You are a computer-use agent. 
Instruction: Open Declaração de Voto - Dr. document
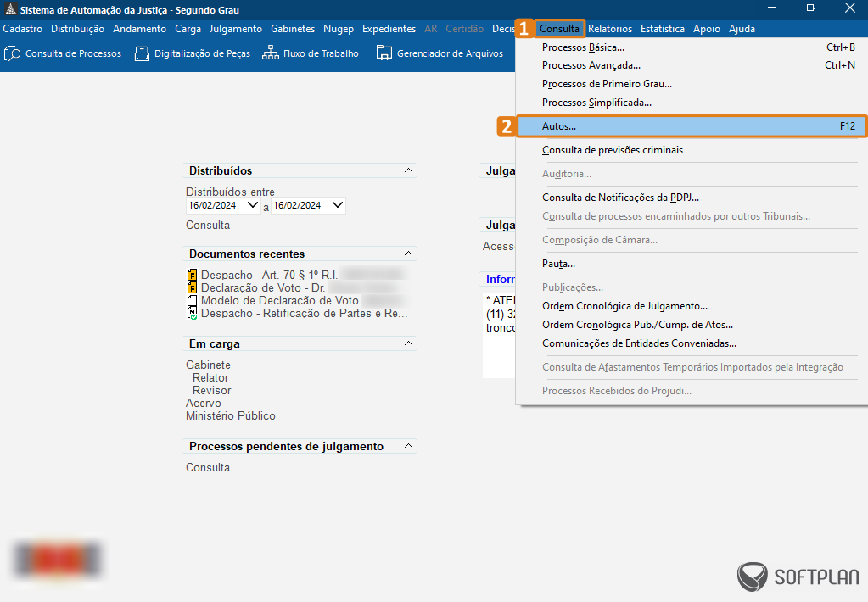point(263,287)
